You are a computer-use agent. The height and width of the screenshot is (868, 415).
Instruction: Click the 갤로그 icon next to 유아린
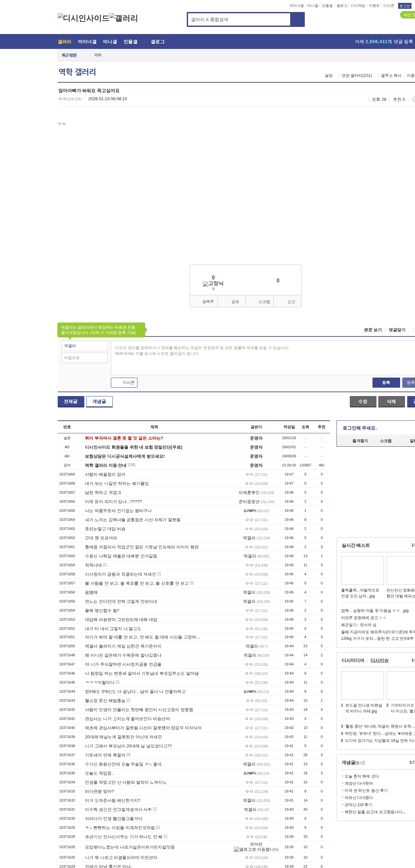256,850
